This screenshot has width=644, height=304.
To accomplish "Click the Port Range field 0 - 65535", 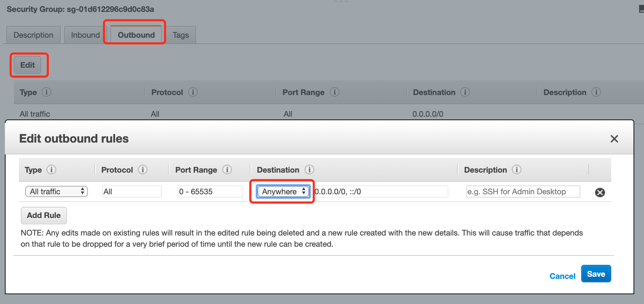I will (x=210, y=191).
